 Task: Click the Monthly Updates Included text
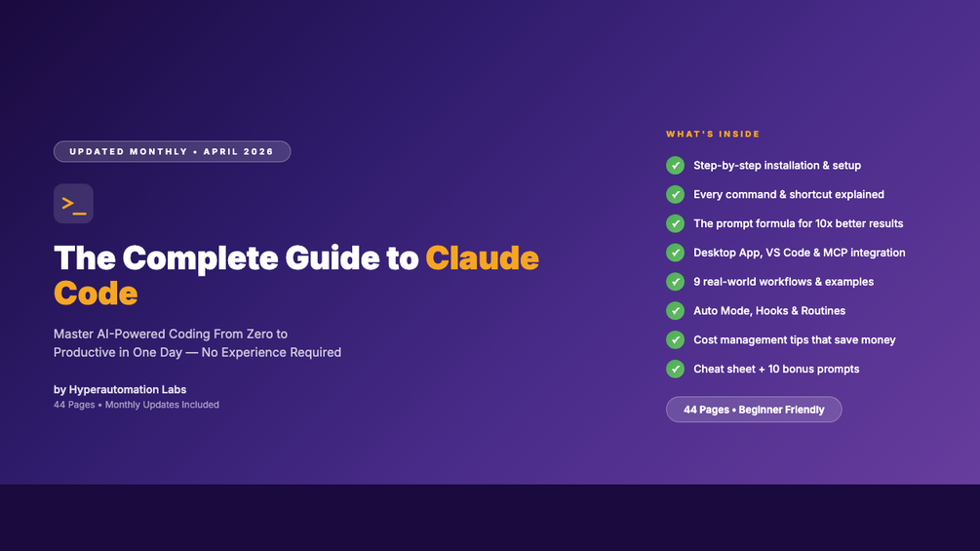click(162, 405)
